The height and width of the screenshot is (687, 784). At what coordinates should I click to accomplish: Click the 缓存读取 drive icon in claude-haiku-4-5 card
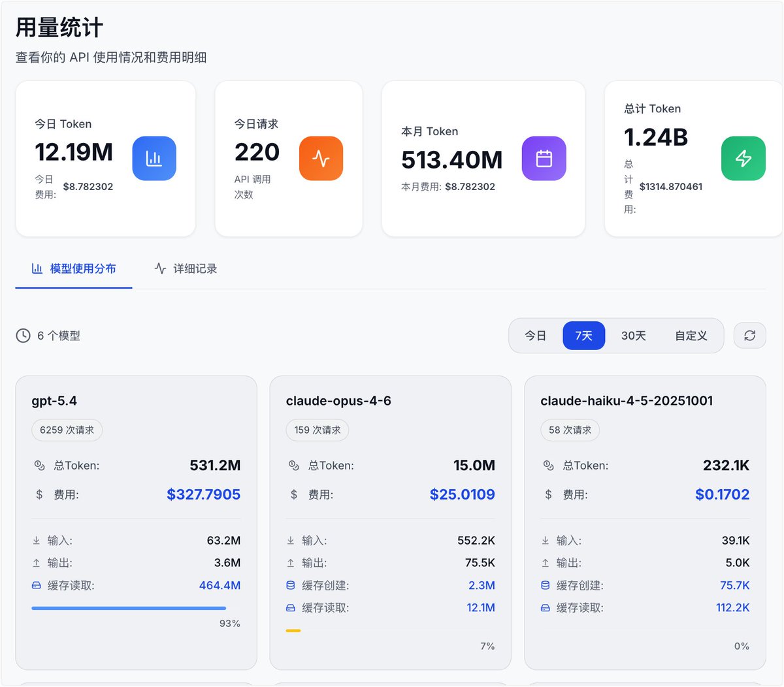(x=545, y=608)
